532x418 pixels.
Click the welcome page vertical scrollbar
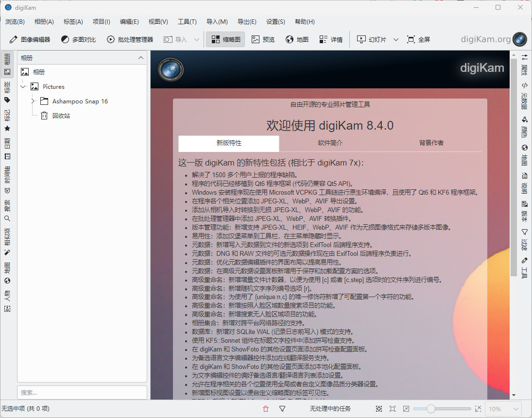pos(514,168)
